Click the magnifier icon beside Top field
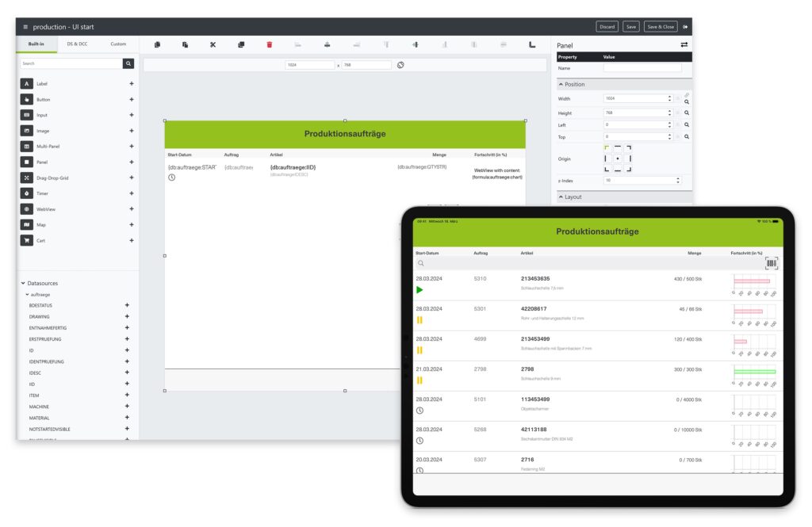The width and height of the screenshot is (812, 527). click(687, 137)
